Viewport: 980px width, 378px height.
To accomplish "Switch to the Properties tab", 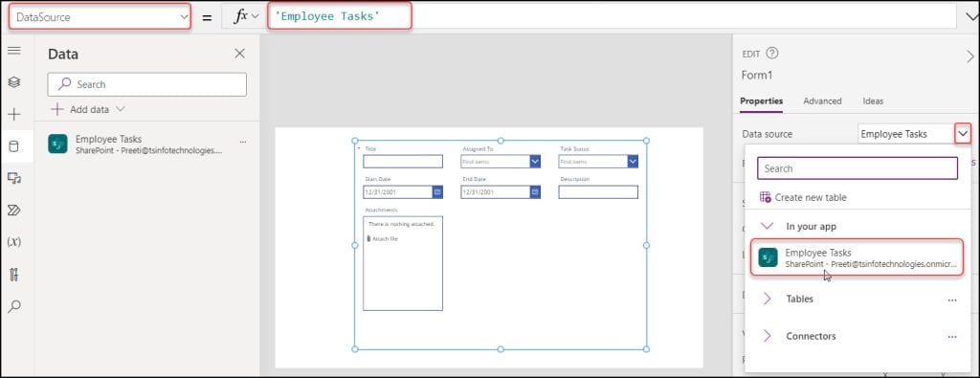I will (x=761, y=100).
